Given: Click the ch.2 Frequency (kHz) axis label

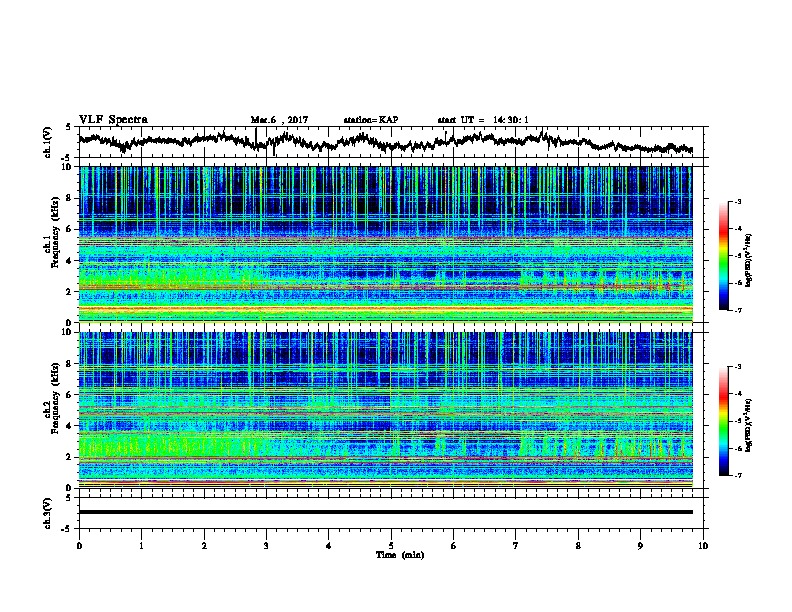Looking at the screenshot, I should (54, 398).
